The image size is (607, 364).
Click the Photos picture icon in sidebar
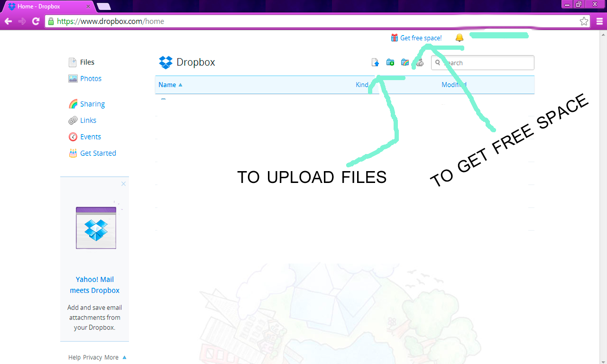(x=73, y=79)
